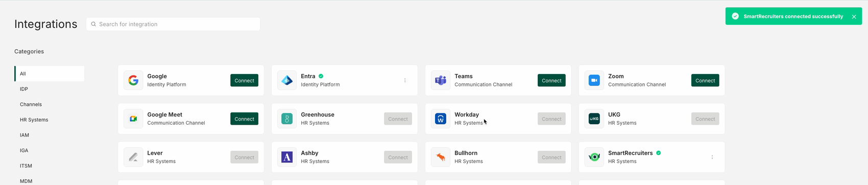This screenshot has width=868, height=185.
Task: Focus the Search for integration field
Action: point(173,24)
